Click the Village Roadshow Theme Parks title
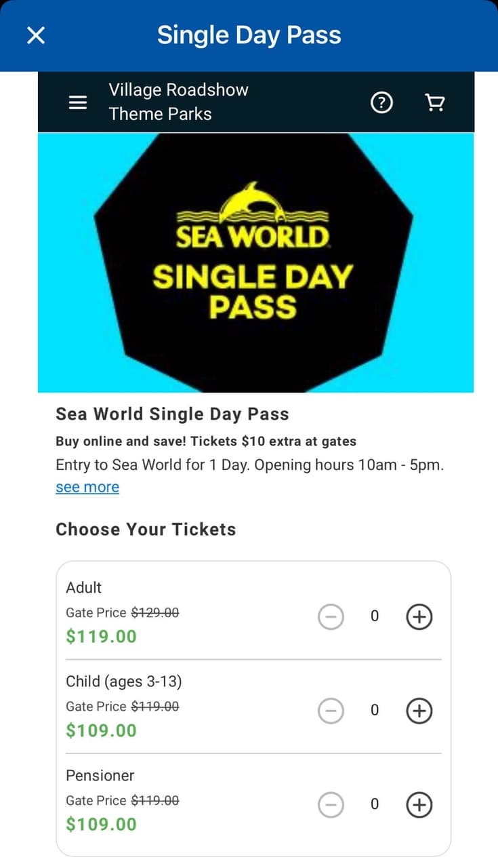The height and width of the screenshot is (868, 498). [x=178, y=102]
